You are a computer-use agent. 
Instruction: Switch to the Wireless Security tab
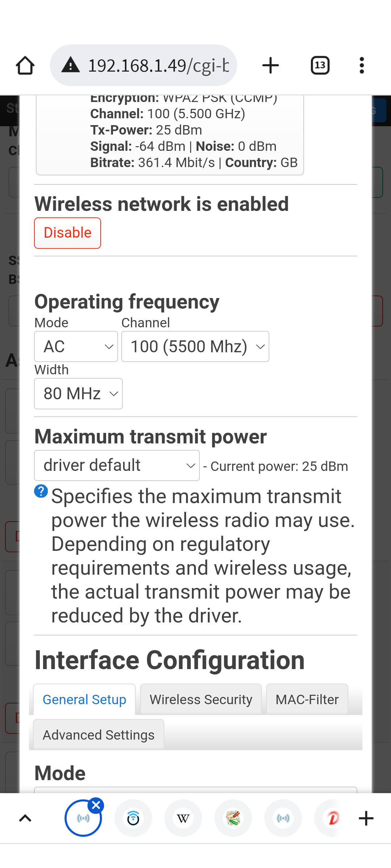[201, 699]
